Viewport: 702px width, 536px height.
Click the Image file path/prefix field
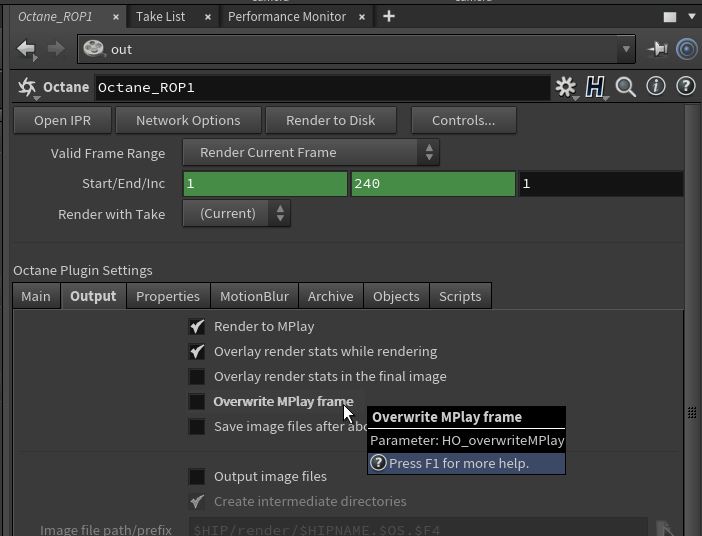click(x=418, y=528)
